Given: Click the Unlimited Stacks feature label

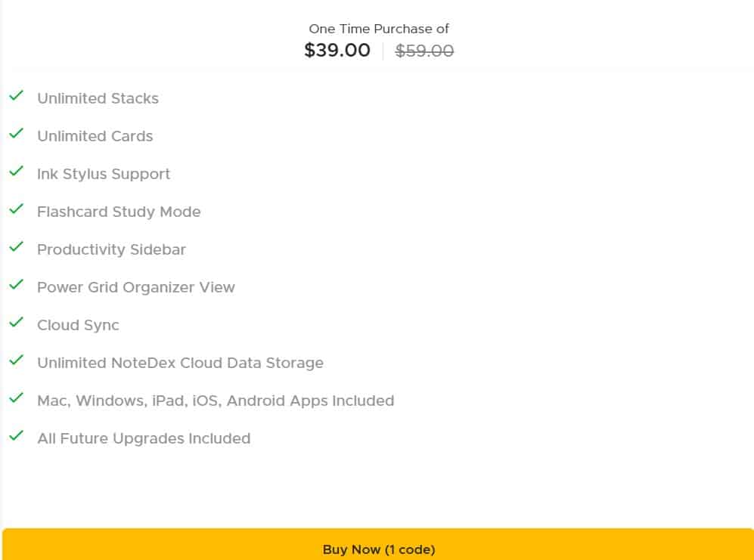Looking at the screenshot, I should [98, 98].
